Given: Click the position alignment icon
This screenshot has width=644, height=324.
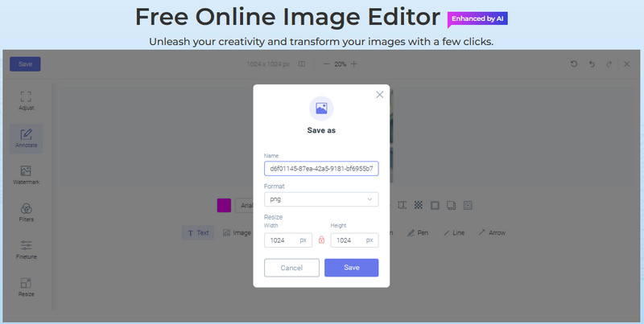Looking at the screenshot, I should (468, 205).
